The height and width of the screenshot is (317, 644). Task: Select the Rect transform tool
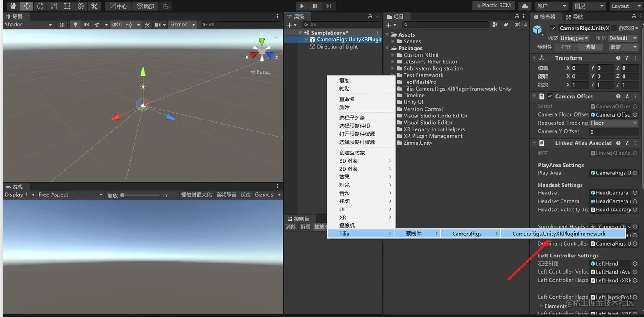pos(67,6)
